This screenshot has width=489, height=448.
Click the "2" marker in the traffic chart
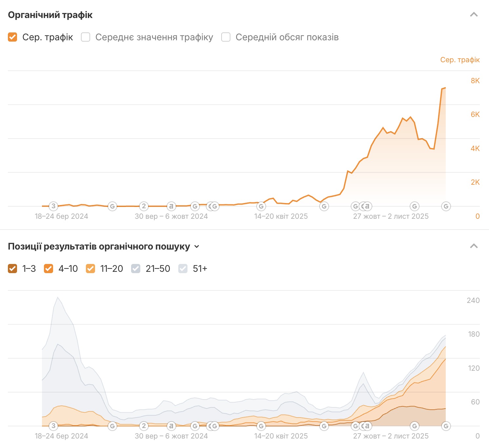pyautogui.click(x=144, y=206)
